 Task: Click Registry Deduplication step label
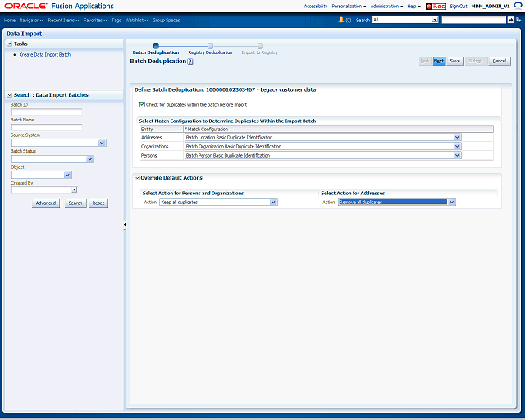pyautogui.click(x=210, y=52)
